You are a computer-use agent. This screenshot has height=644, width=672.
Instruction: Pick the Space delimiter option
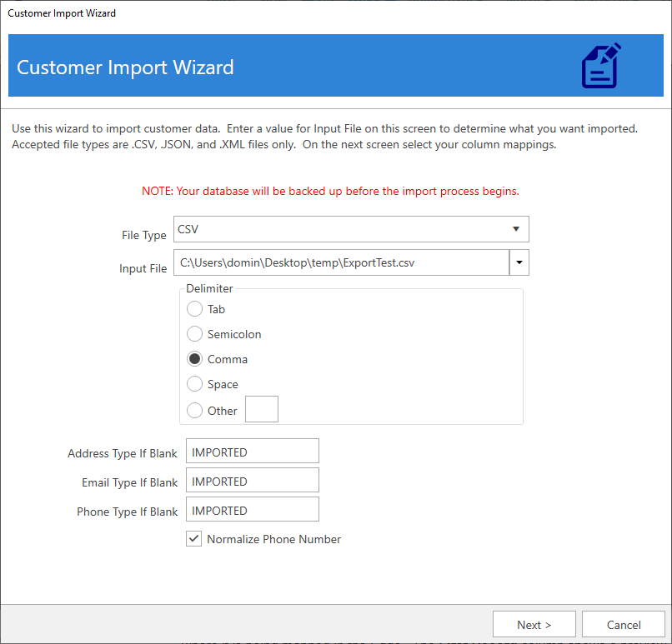click(x=194, y=384)
